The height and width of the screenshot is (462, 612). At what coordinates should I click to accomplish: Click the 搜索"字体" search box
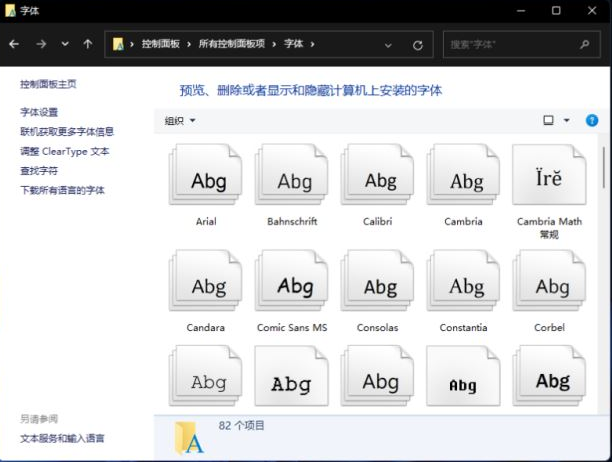tap(510, 45)
